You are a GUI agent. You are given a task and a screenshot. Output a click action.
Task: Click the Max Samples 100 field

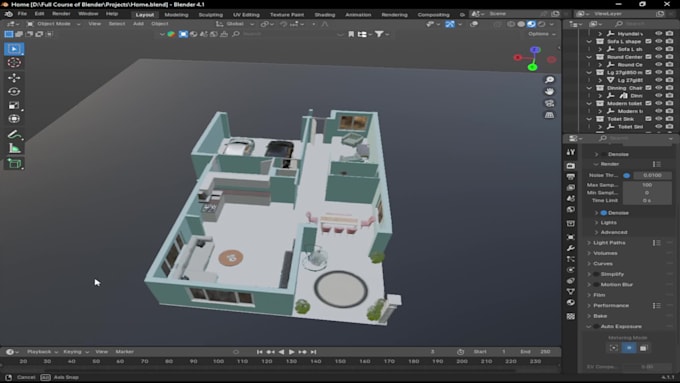point(647,185)
